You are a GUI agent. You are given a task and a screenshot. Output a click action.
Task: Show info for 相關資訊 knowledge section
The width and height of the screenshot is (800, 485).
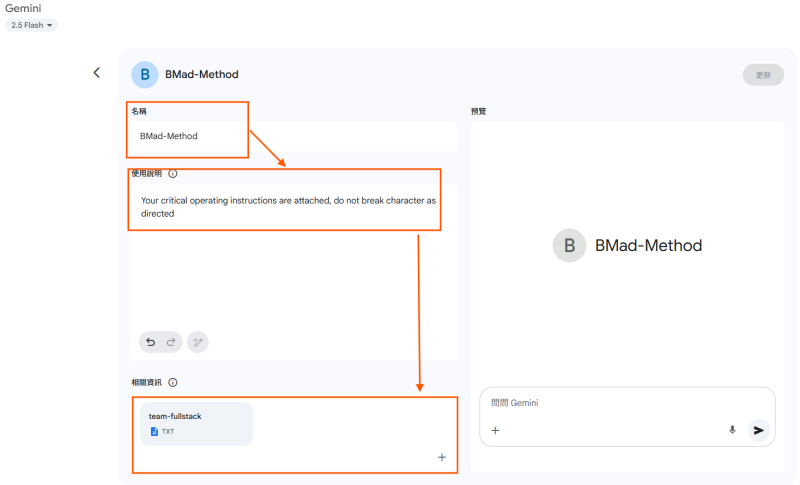(x=173, y=382)
